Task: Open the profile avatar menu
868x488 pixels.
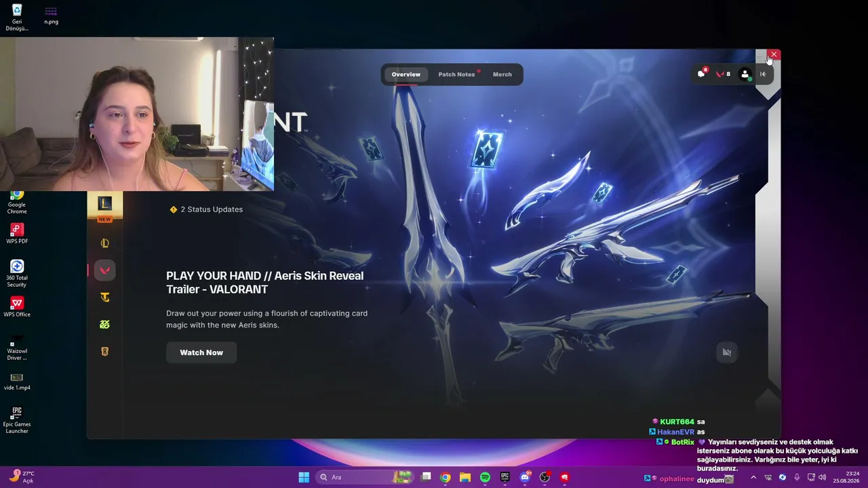Action: pyautogui.click(x=745, y=74)
